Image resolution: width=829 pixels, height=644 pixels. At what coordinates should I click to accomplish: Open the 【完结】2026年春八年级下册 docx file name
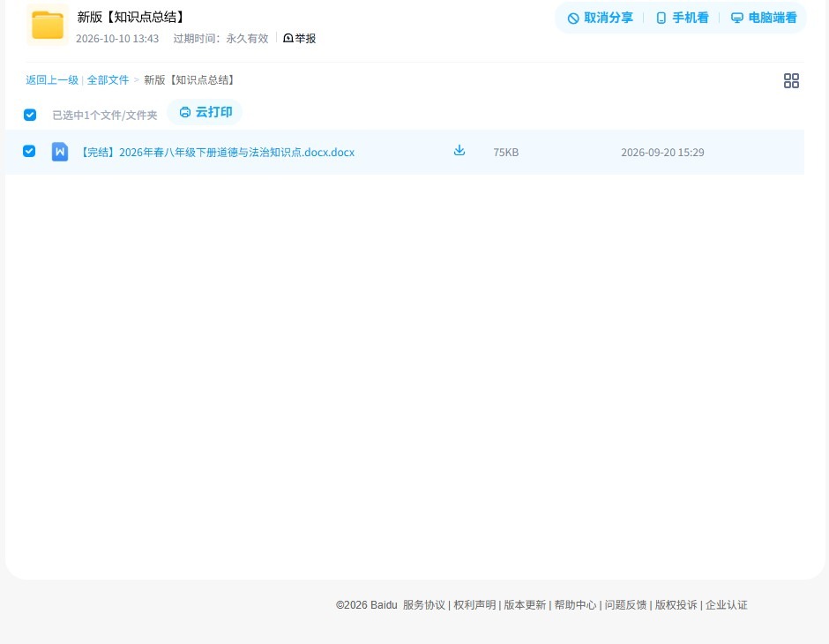pos(216,153)
